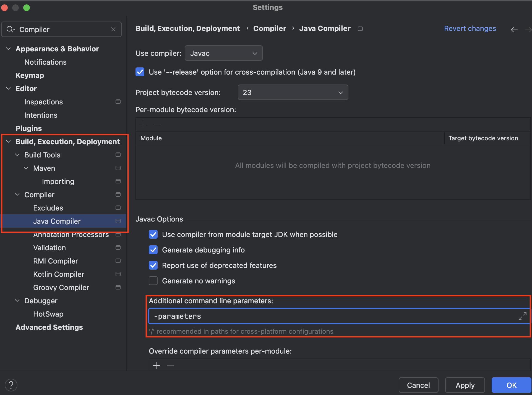
Task: Enable Generate no warnings checkbox
Action: (x=153, y=281)
